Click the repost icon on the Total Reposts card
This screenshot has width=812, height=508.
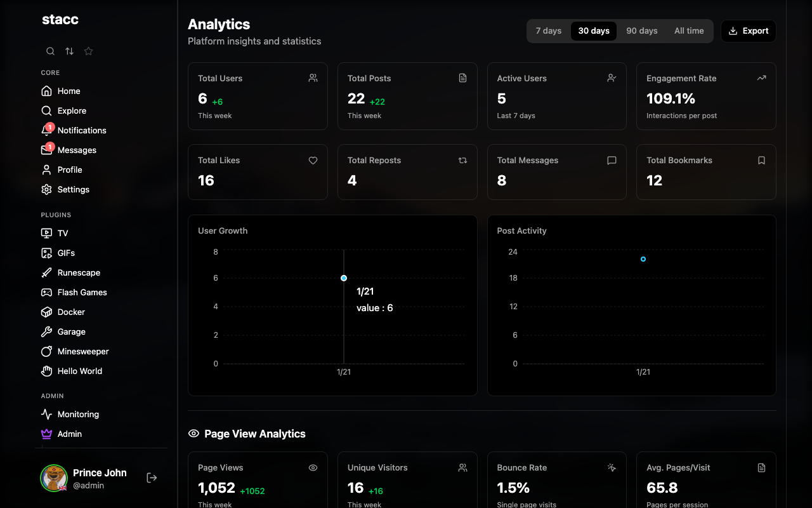point(462,160)
